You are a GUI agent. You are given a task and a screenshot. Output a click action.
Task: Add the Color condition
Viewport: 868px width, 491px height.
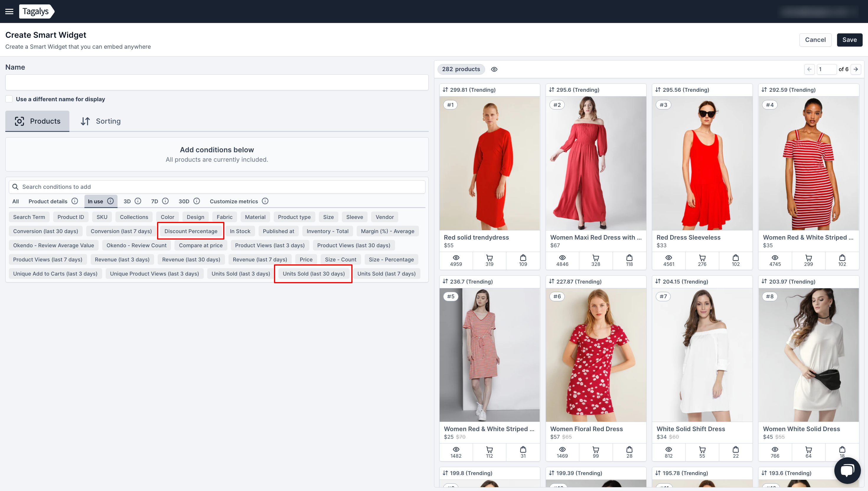click(x=167, y=217)
